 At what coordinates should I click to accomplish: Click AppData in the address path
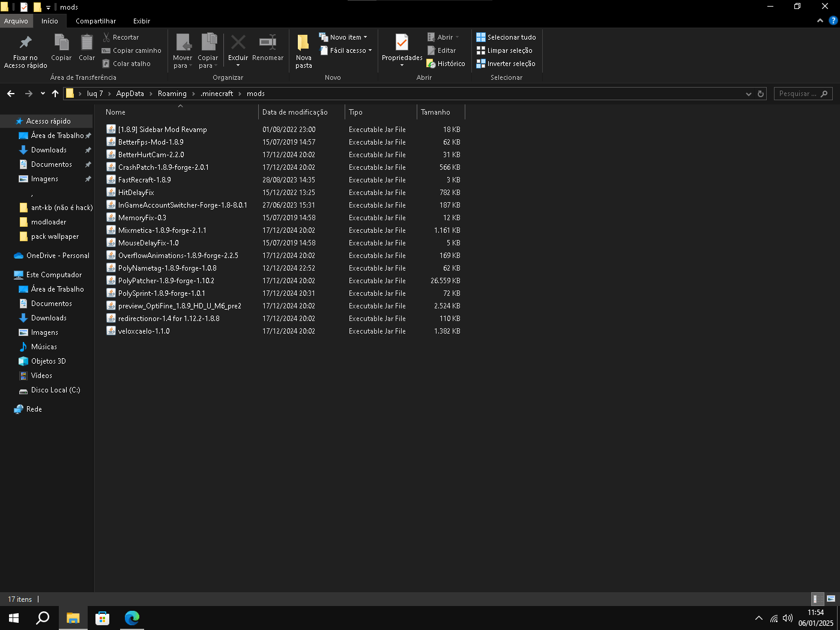pos(130,94)
